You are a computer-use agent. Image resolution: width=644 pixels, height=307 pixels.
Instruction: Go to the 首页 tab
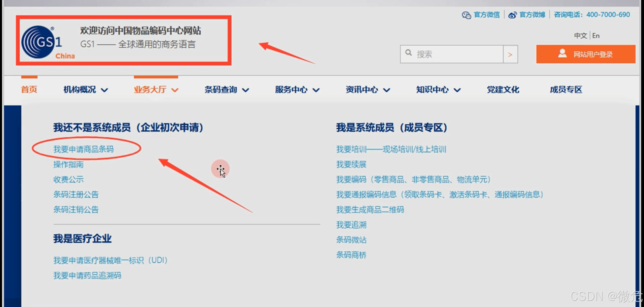[x=29, y=89]
